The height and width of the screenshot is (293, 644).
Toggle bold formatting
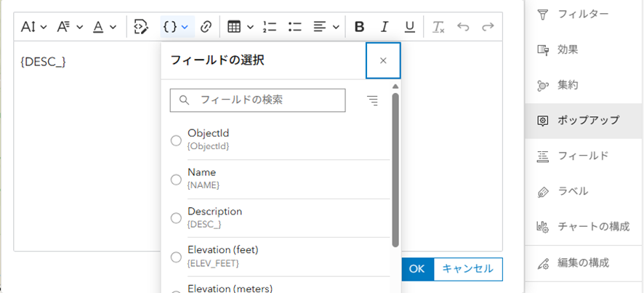pos(359,27)
